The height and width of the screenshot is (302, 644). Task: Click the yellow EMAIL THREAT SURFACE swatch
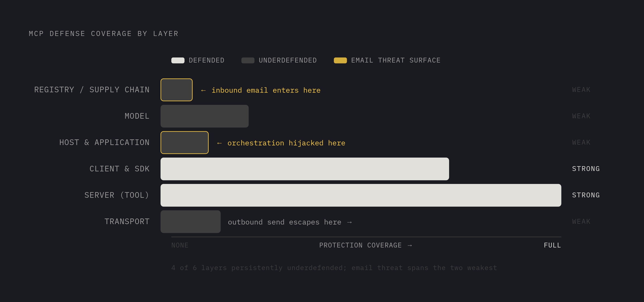[x=340, y=60]
